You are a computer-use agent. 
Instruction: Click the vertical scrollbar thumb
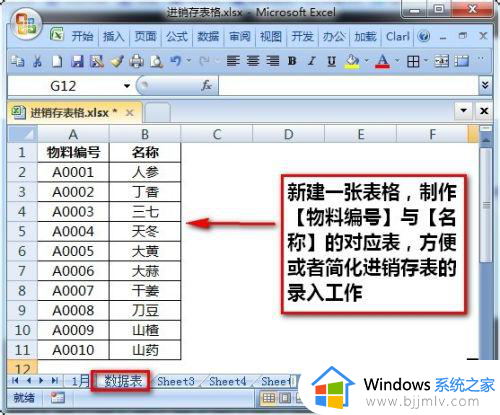click(x=486, y=205)
